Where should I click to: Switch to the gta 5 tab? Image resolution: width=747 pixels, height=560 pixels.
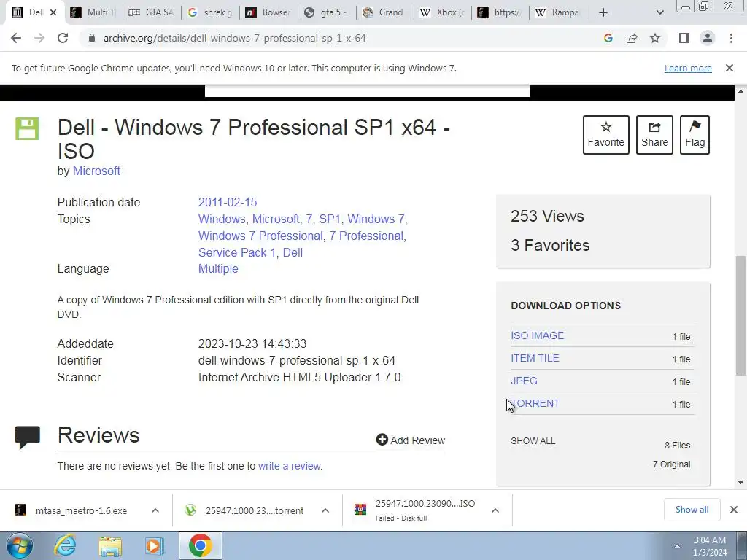point(326,12)
